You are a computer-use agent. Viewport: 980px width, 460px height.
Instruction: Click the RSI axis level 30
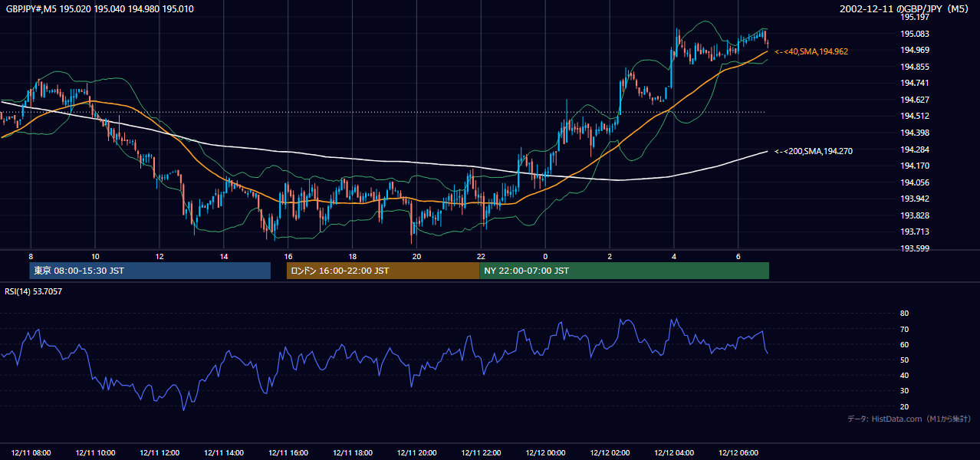(904, 391)
